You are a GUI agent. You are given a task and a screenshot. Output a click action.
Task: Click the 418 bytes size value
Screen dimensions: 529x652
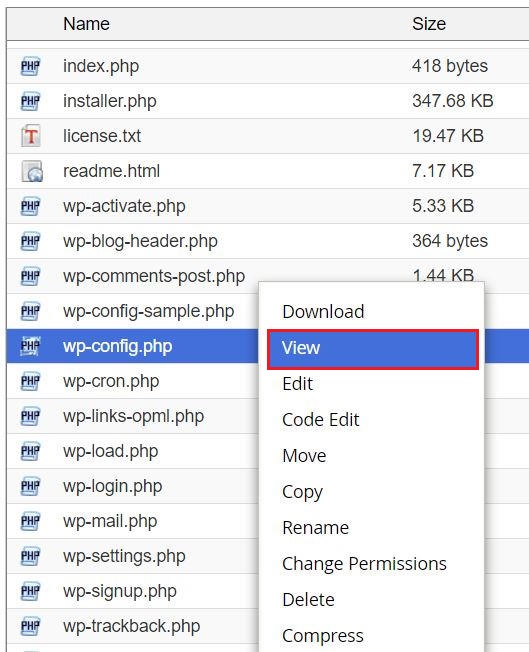450,66
